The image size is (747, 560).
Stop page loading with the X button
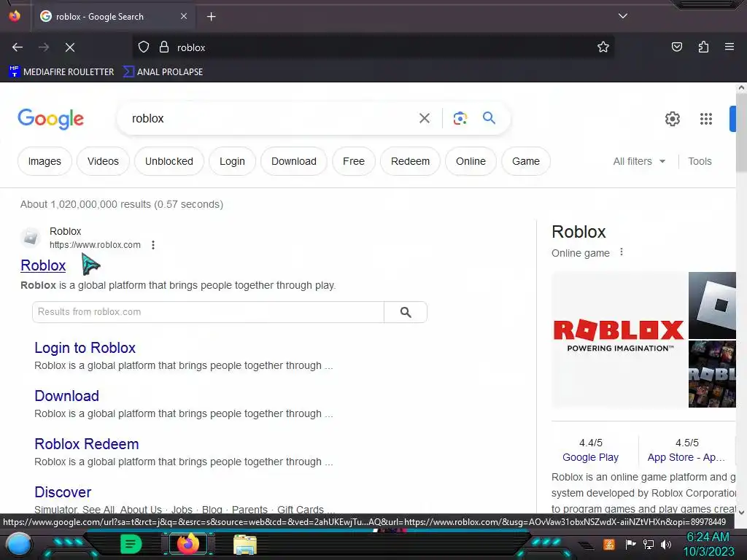70,47
